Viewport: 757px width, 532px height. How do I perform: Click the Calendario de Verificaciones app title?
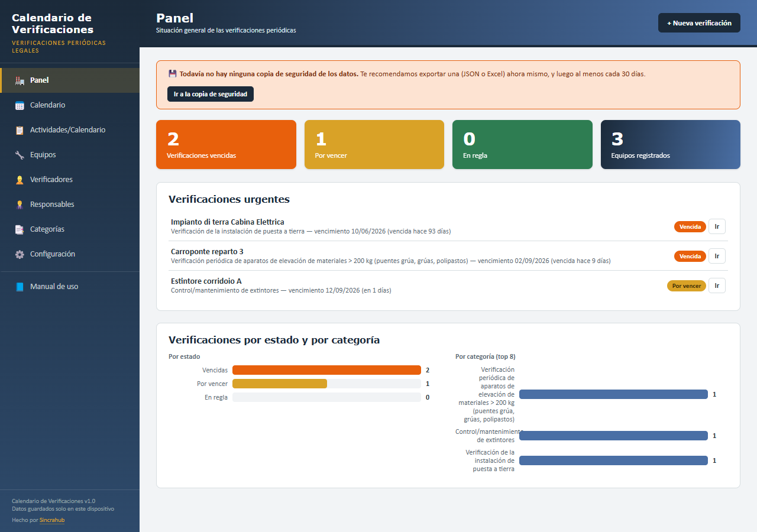pyautogui.click(x=53, y=24)
